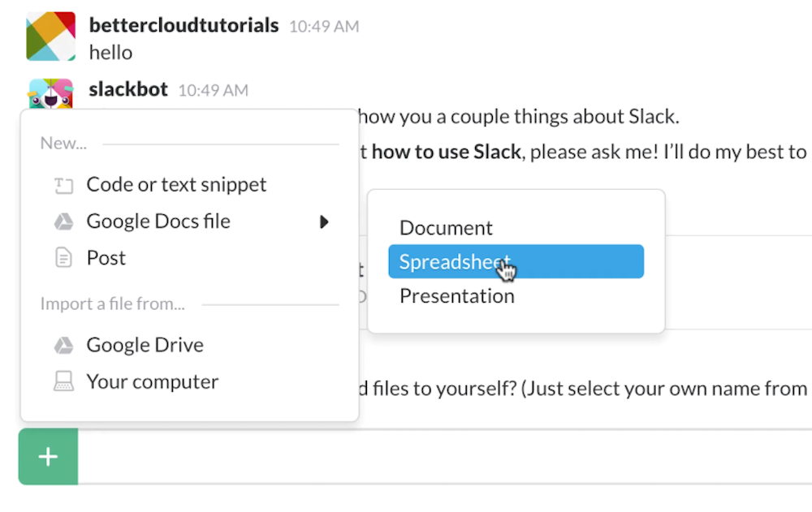Click the Google Docs file drive icon
This screenshot has height=512, width=812.
(63, 222)
